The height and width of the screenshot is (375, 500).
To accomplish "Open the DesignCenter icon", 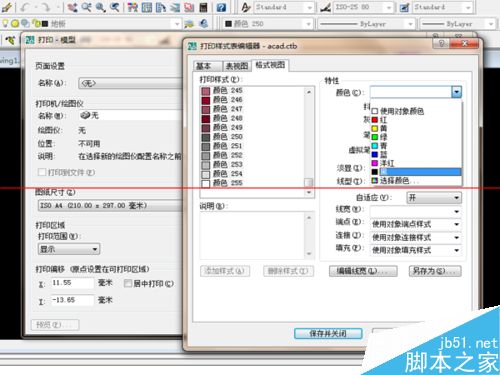I will 147,7.
